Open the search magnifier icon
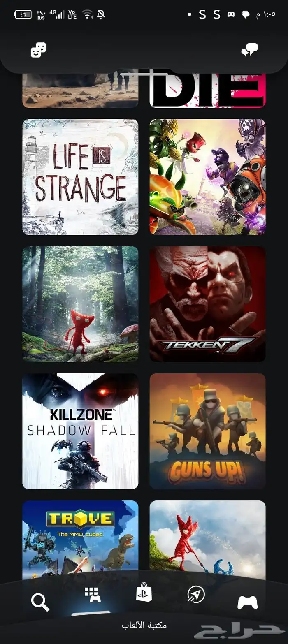The width and height of the screenshot is (288, 644). pyautogui.click(x=40, y=602)
